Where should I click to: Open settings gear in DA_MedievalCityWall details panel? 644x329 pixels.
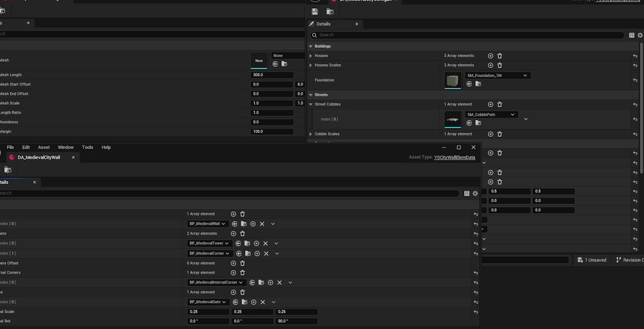click(x=475, y=193)
